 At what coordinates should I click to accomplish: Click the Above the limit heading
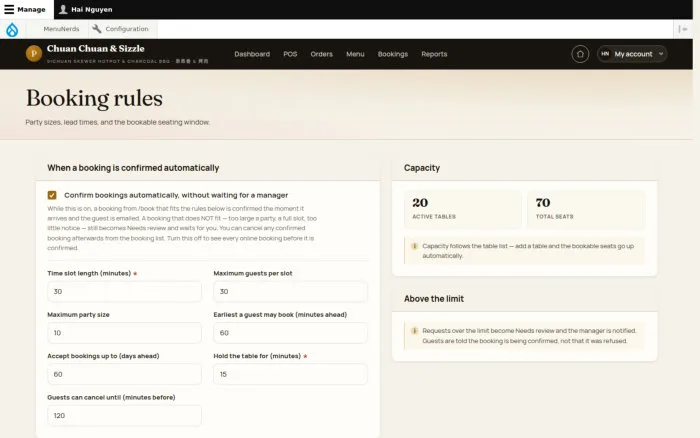pos(434,299)
